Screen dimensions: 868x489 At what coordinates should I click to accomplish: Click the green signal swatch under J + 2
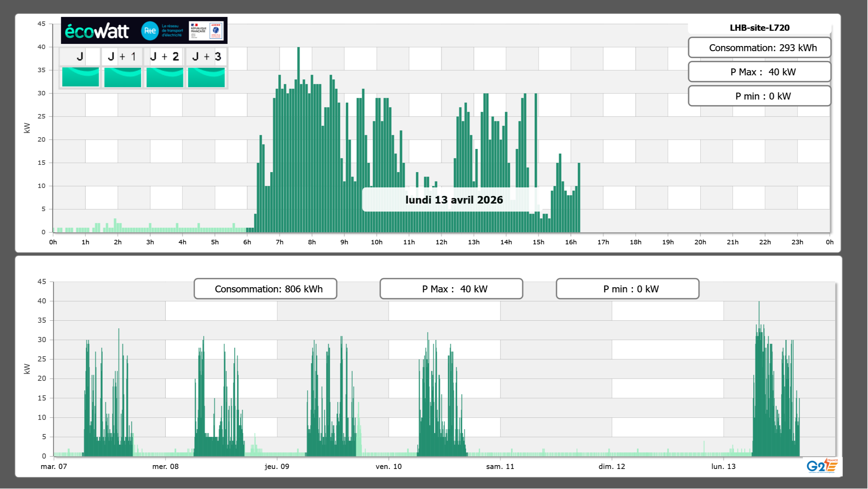(165, 77)
